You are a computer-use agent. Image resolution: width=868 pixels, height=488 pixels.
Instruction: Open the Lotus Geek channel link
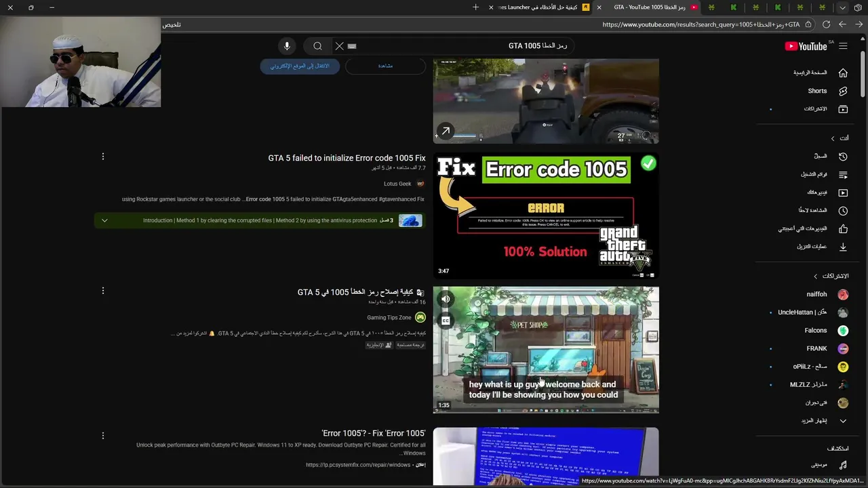coord(397,184)
